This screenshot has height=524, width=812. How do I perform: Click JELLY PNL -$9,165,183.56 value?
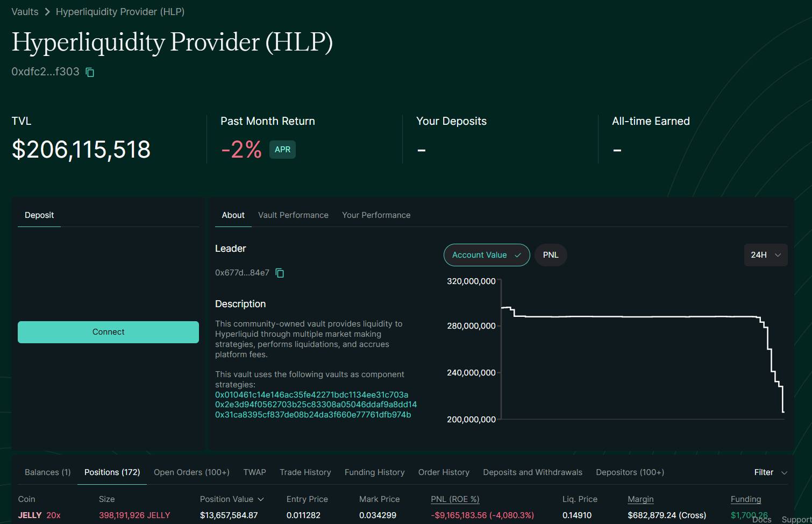(482, 515)
